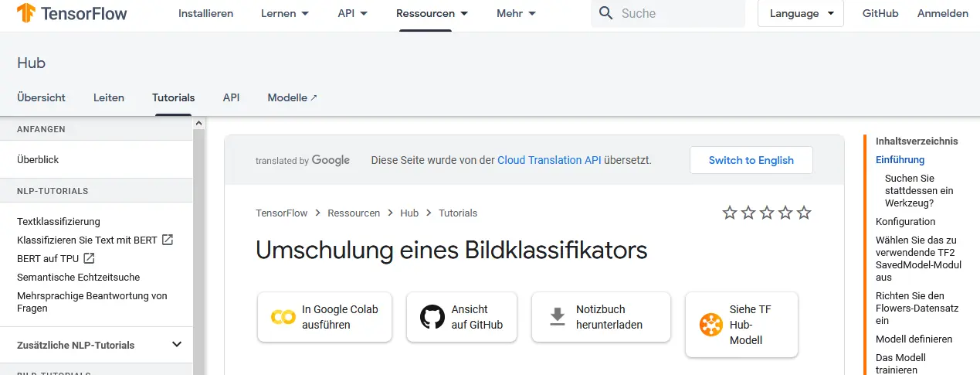
Task: Expand Zusätzliche NLP-Tutorials section
Action: [x=177, y=345]
